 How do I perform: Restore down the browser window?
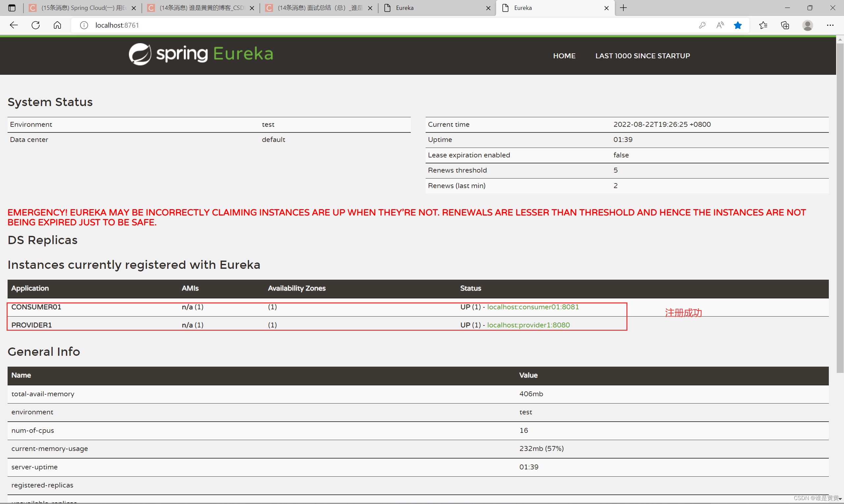810,8
